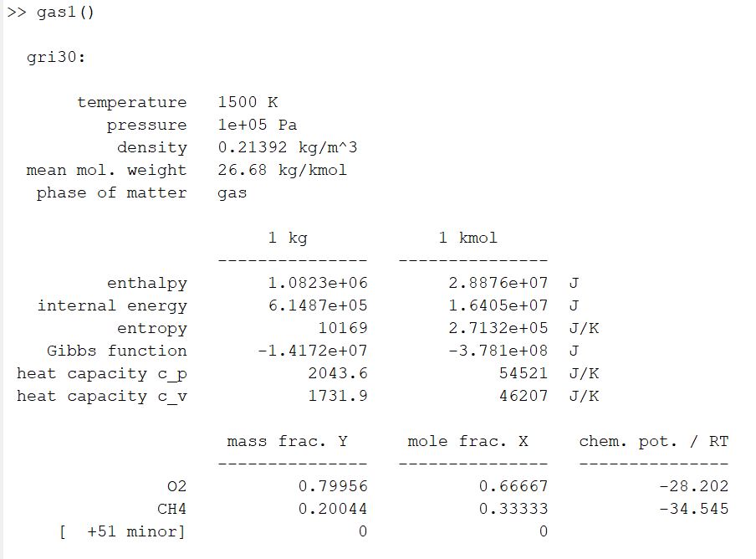756x559 pixels.
Task: Click the gas1() command text
Action: (65, 14)
